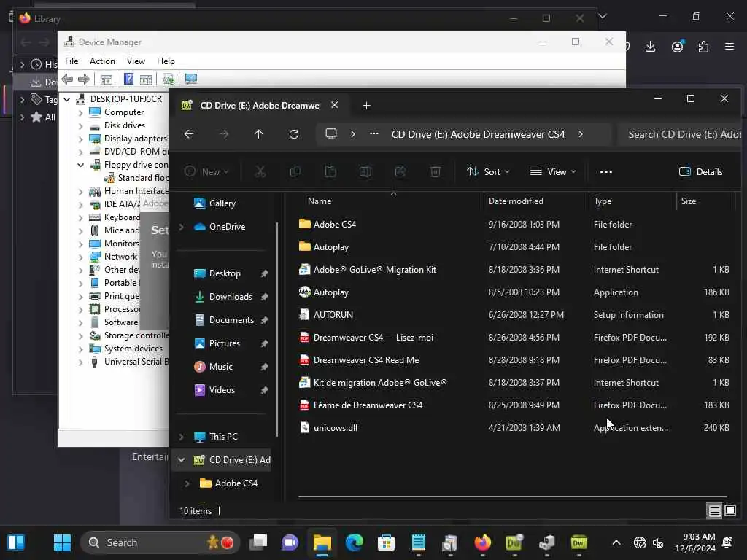747x560 pixels.
Task: Click the Share icon in Explorer toolbar
Action: pyautogui.click(x=400, y=171)
